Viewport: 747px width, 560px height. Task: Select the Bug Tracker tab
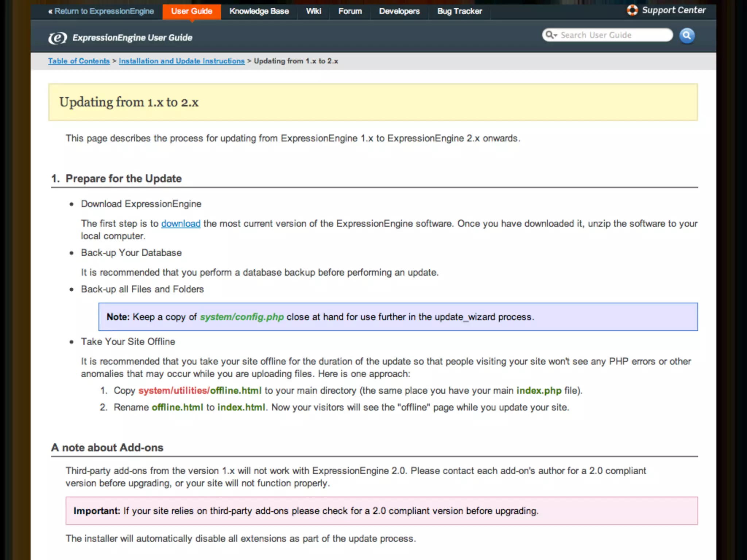point(459,11)
